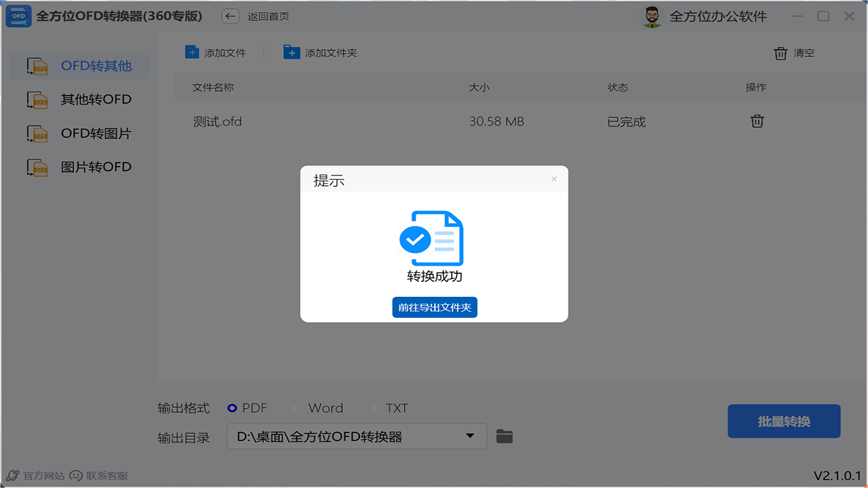This screenshot has width=868, height=488.
Task: Click the 添加文件 add file icon
Action: [192, 52]
